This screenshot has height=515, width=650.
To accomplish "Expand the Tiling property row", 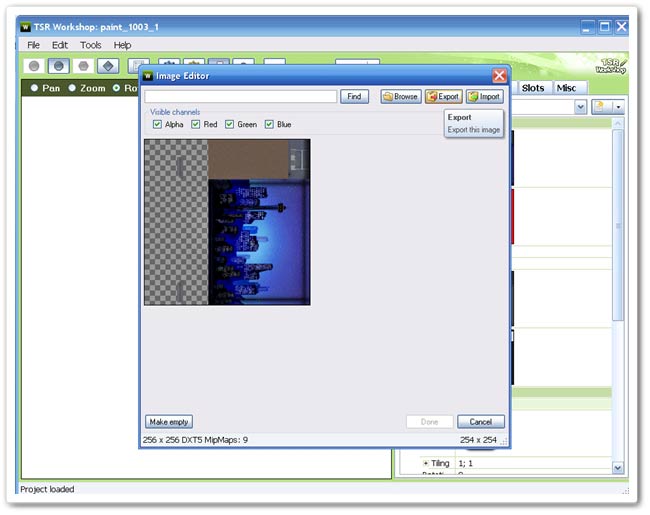I will click(x=426, y=464).
